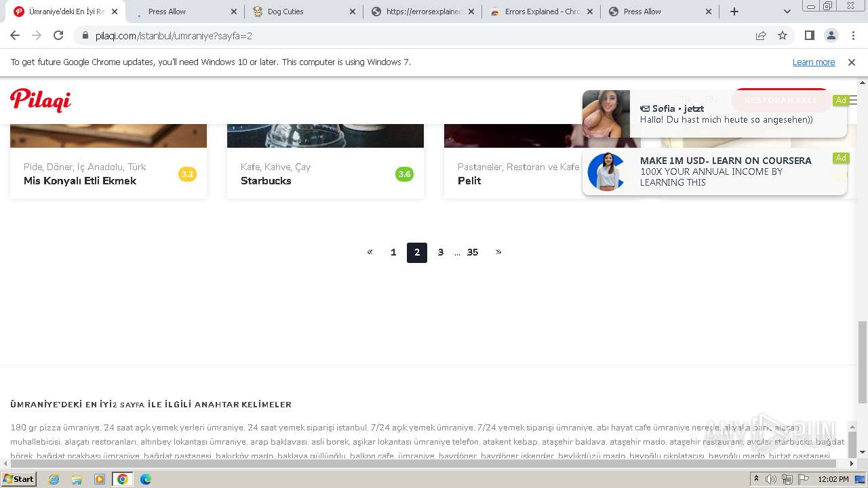Open the Starbucks restaurant listing
Image resolution: width=868 pixels, height=488 pixels.
pyautogui.click(x=266, y=181)
